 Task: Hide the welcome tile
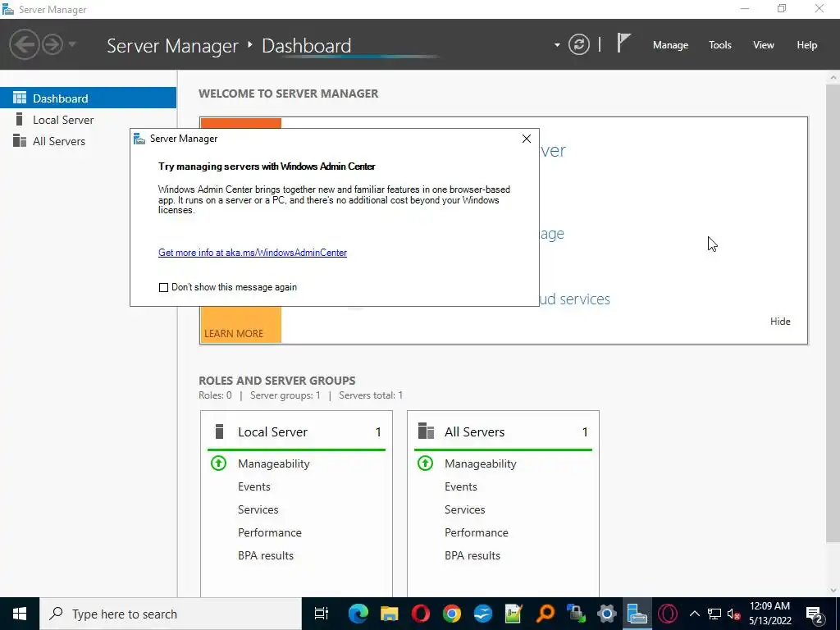(x=780, y=321)
